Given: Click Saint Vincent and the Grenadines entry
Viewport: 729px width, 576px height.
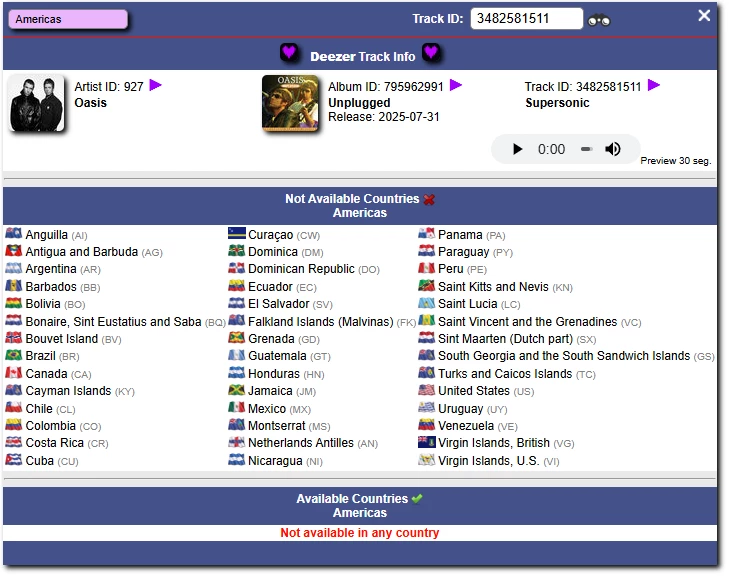Looking at the screenshot, I should (x=530, y=321).
